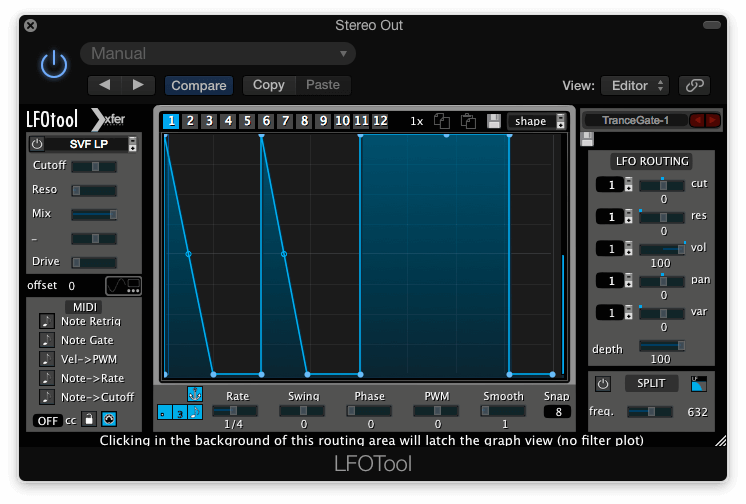Click the paste graph icon
Screen dimensions: 746x504
click(469, 121)
